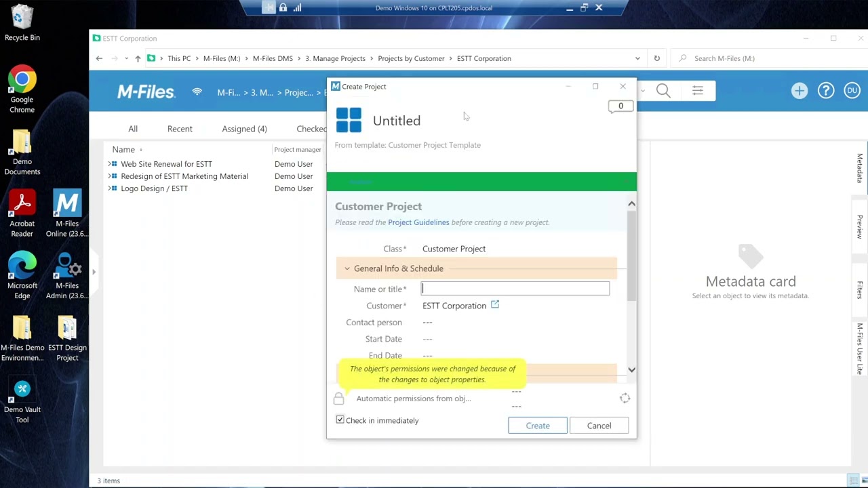Click the Name or title input field
This screenshot has height=488, width=868.
[515, 289]
